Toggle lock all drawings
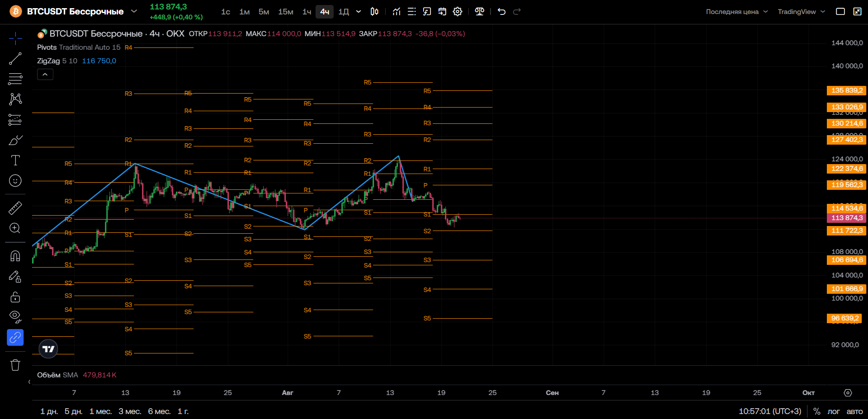The height and width of the screenshot is (419, 868). (x=15, y=297)
